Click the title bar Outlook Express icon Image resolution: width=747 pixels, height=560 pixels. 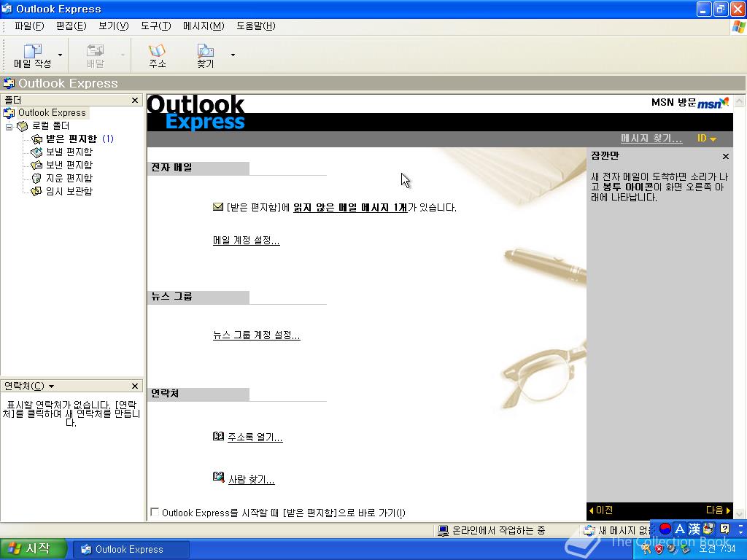(x=7, y=9)
